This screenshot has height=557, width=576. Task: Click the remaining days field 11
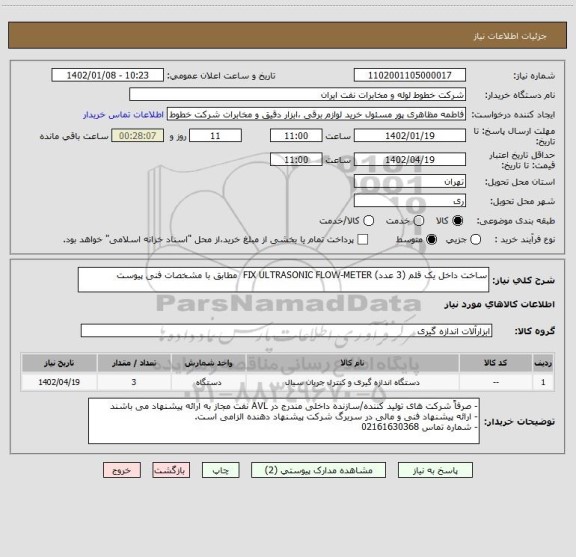[x=215, y=136]
